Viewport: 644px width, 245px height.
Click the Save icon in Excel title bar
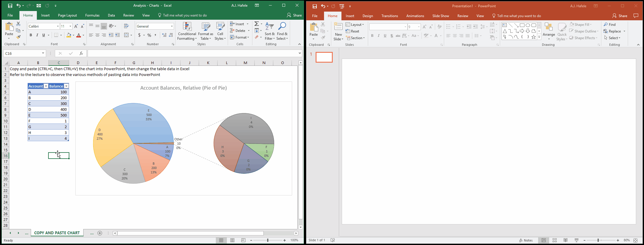point(10,6)
